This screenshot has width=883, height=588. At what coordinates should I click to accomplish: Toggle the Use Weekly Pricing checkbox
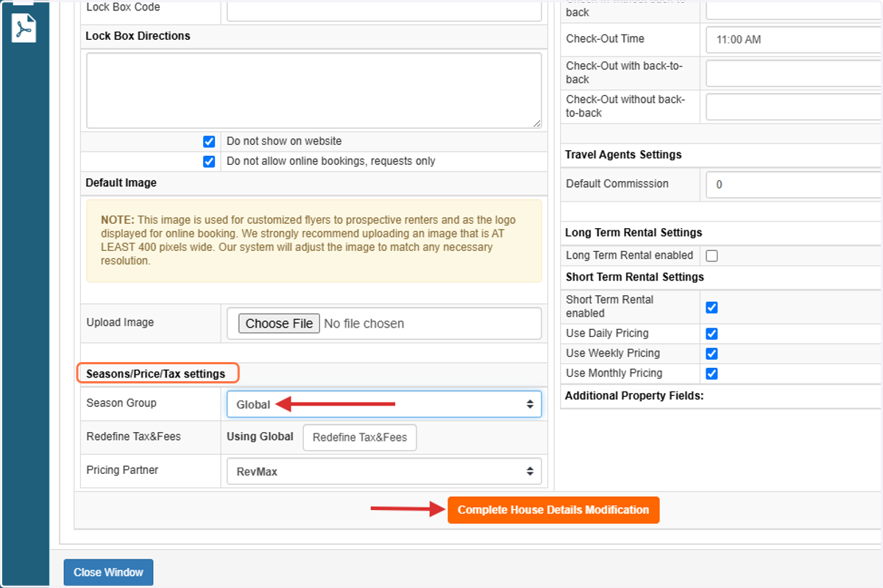click(712, 353)
